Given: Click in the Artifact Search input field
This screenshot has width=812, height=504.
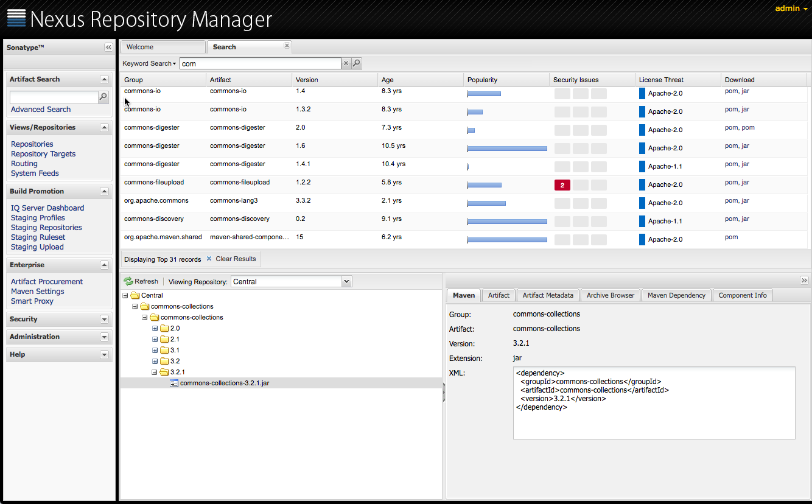Looking at the screenshot, I should pos(54,97).
